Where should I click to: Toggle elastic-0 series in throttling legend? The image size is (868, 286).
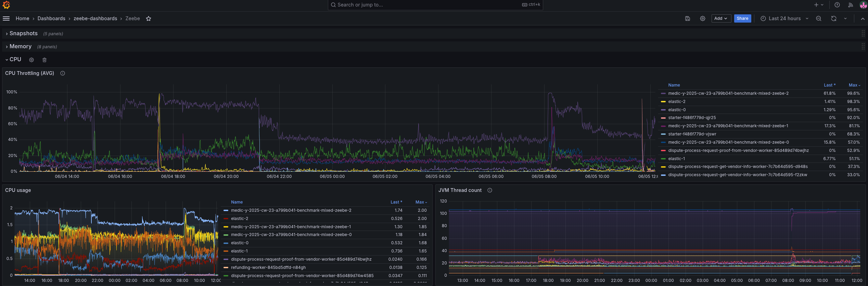click(x=677, y=110)
